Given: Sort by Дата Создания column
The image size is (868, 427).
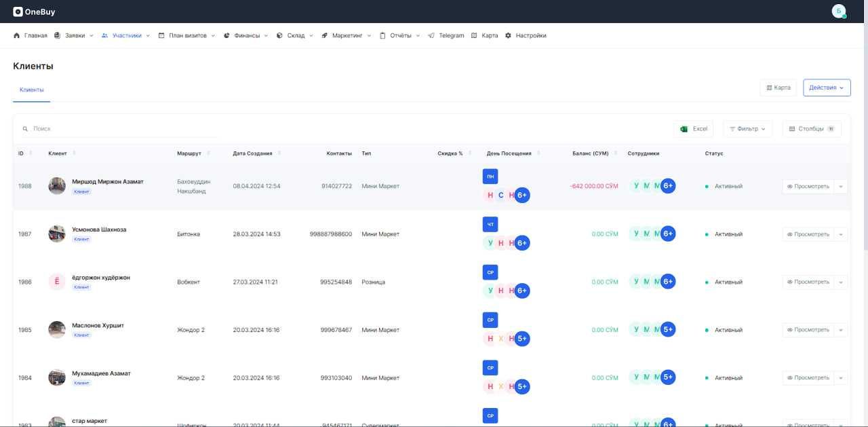Looking at the screenshot, I should tap(256, 153).
